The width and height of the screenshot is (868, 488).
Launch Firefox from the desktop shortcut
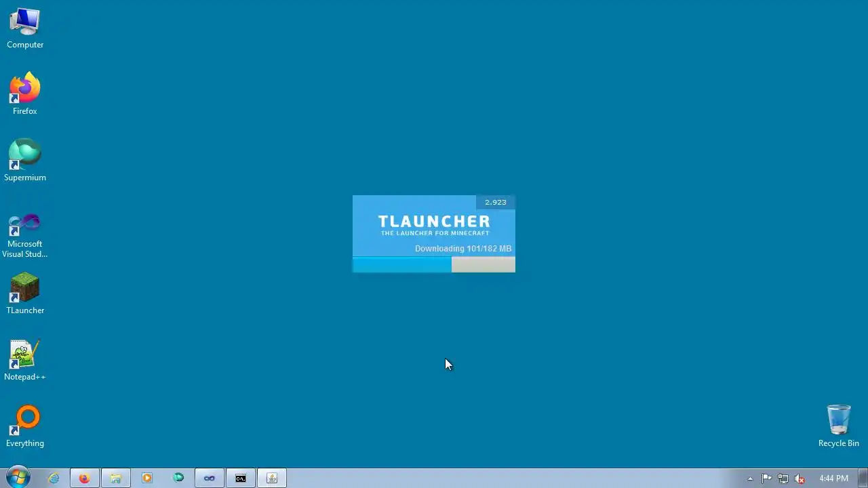tap(25, 94)
